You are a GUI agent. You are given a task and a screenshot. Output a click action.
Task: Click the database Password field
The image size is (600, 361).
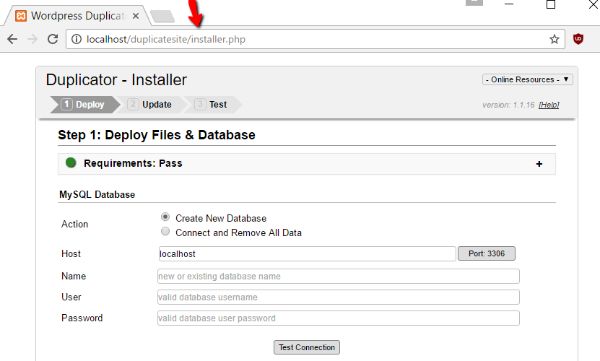(x=338, y=318)
